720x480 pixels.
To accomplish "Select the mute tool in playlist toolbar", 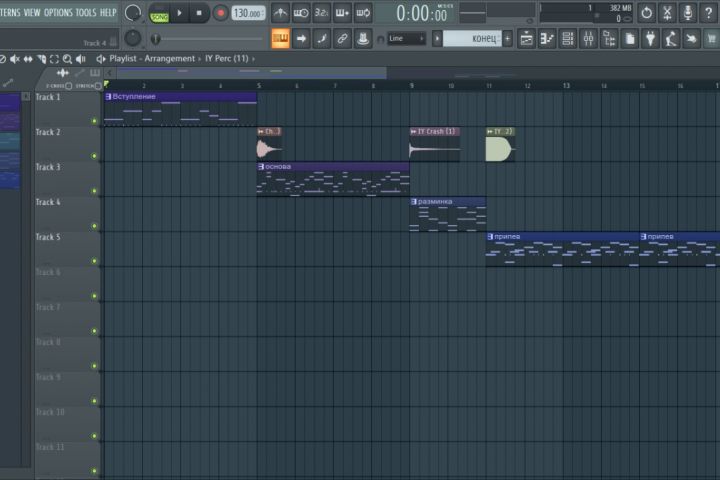I will pos(15,59).
